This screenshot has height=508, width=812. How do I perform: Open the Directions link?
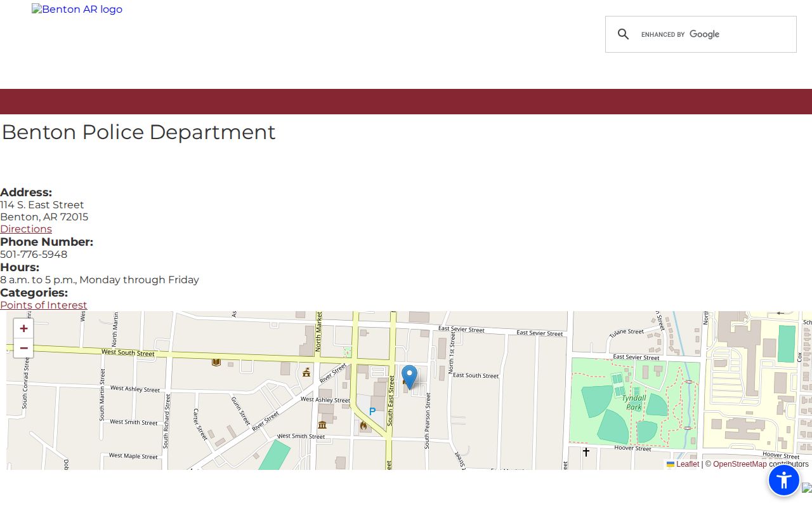pyautogui.click(x=26, y=229)
